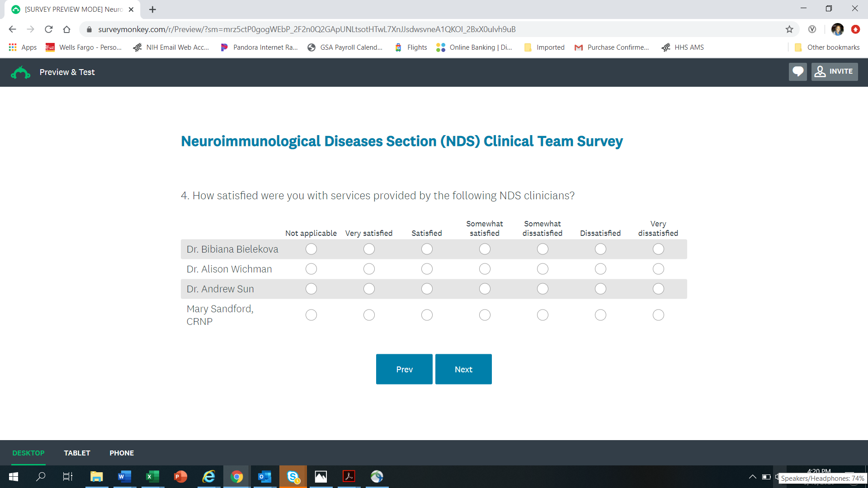Image resolution: width=868 pixels, height=488 pixels.
Task: Click the SurveyMonkey logo icon
Action: click(x=20, y=72)
